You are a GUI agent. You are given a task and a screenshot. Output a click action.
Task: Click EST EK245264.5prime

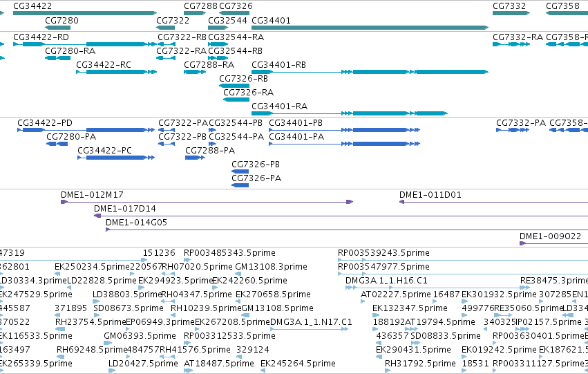click(x=263, y=371)
